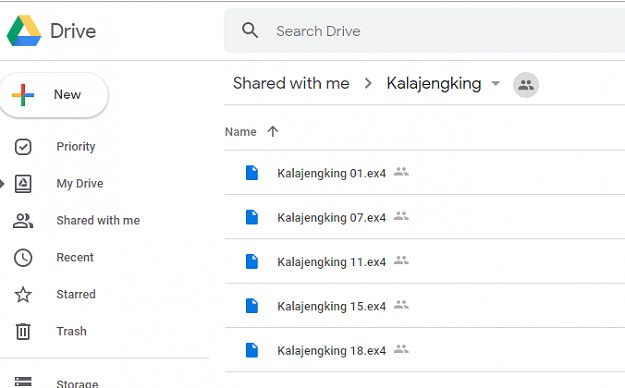Click the Google Drive logo icon

point(24,31)
